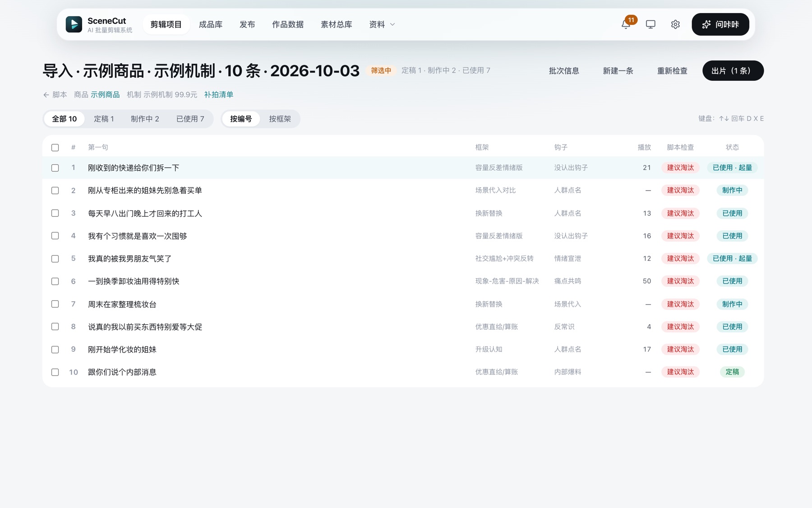Check row 8 说真的我以前买东西 checkbox
This screenshot has width=812, height=508.
pyautogui.click(x=55, y=326)
